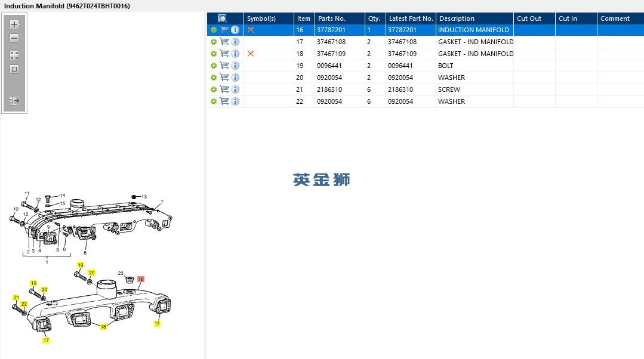Click the gear icon for item 16
This screenshot has height=359, width=644.
point(214,30)
